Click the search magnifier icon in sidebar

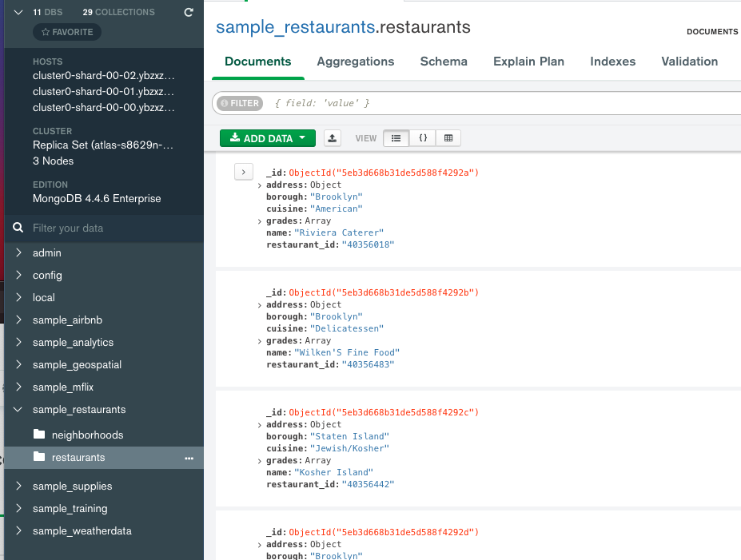[18, 228]
